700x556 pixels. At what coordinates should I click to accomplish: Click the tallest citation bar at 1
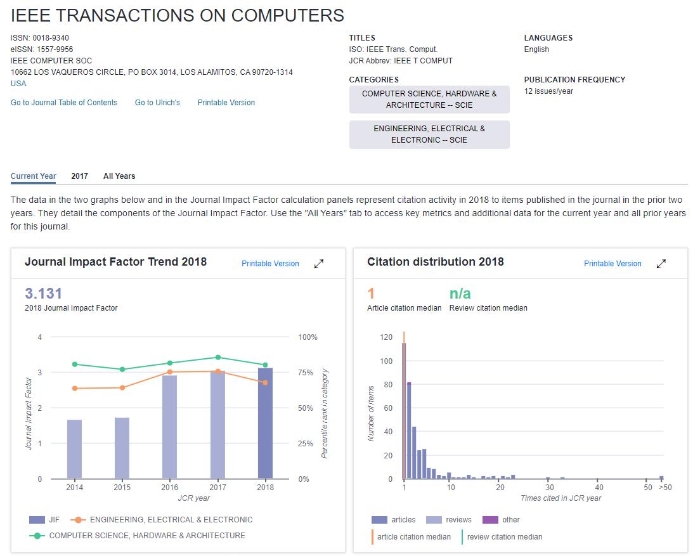click(x=404, y=411)
